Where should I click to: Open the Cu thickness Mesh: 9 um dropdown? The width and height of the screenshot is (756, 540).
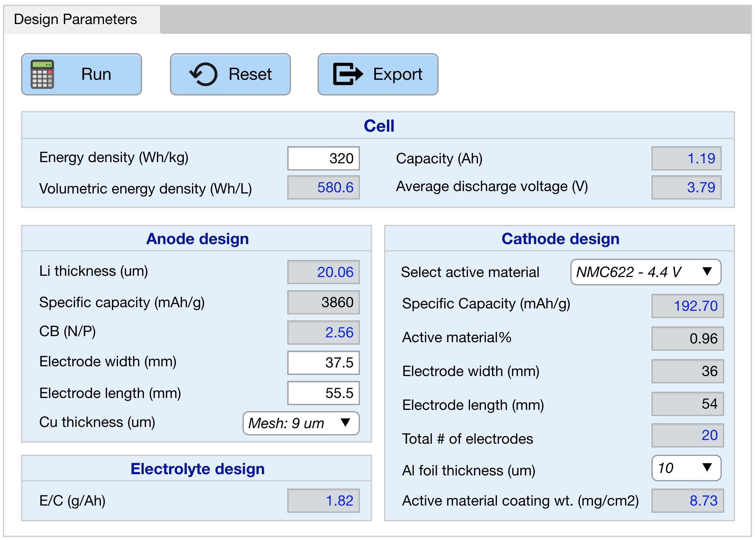coord(301,423)
